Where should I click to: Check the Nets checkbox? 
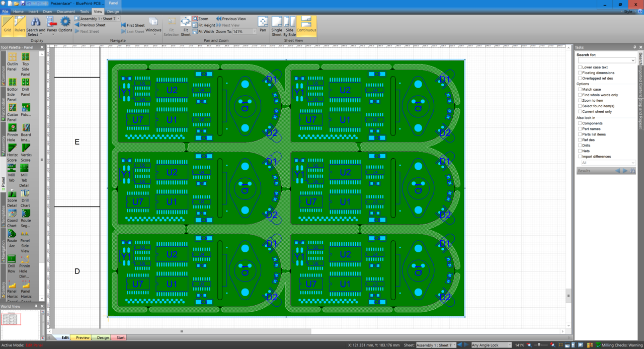coord(580,151)
